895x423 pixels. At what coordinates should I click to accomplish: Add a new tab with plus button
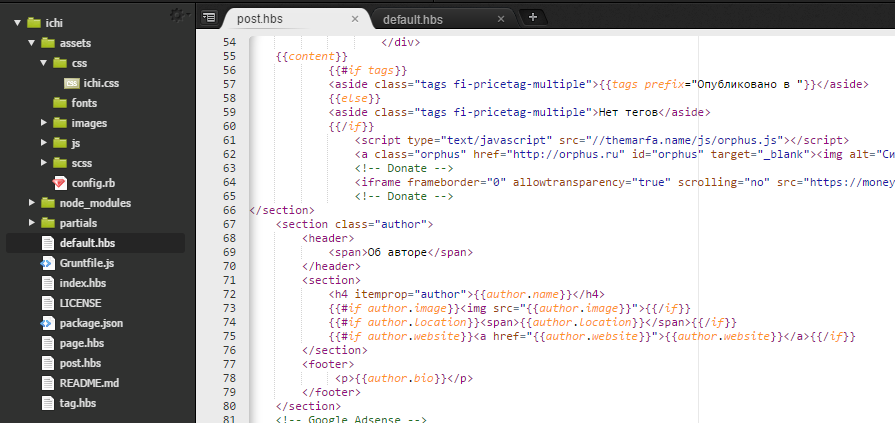click(x=533, y=17)
